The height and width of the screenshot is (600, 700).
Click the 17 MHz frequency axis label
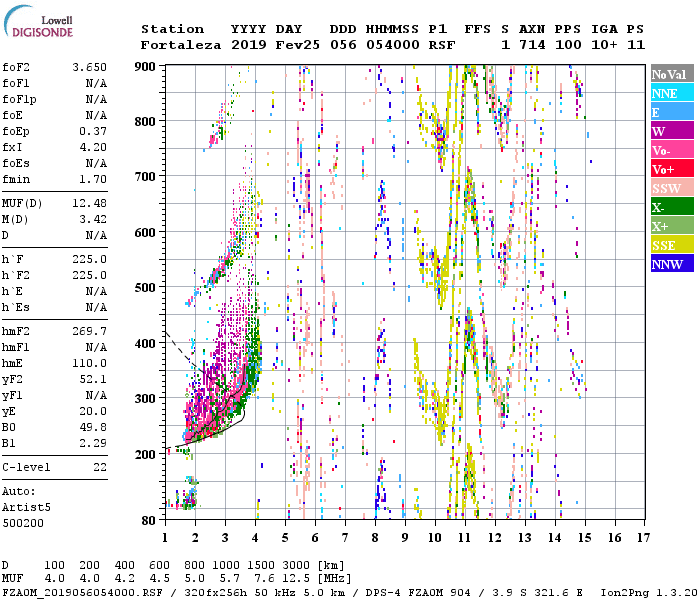643,538
